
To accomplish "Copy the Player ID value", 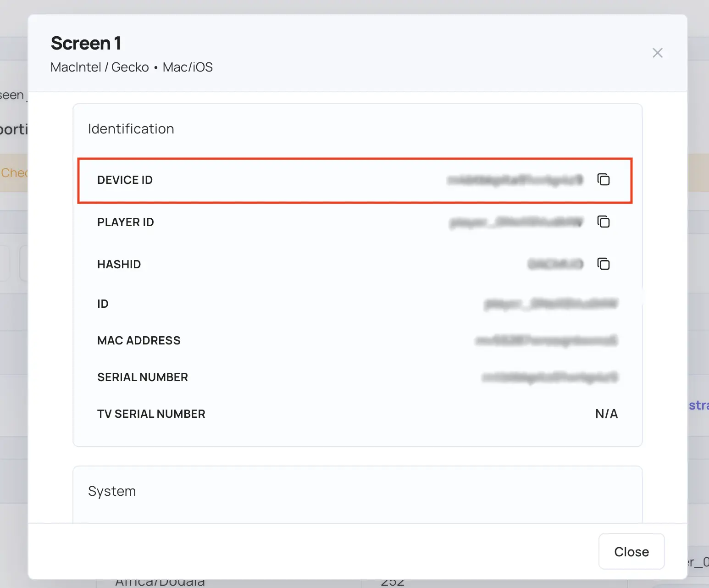I will pos(604,222).
